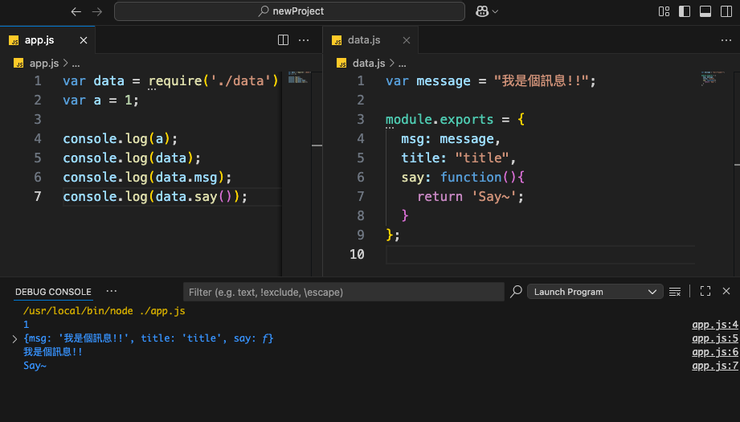Image resolution: width=740 pixels, height=422 pixels.
Task: Open the Copilot dropdown chevron
Action: tap(495, 11)
